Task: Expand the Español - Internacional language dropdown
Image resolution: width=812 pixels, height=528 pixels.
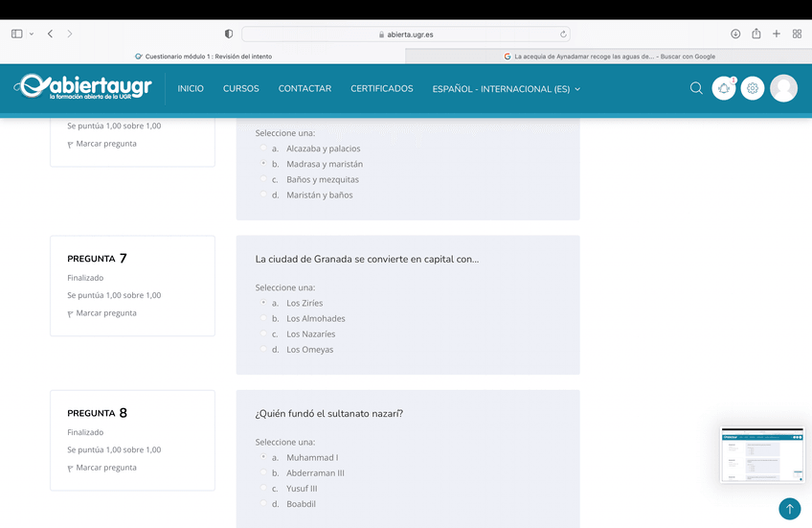Action: [506, 89]
